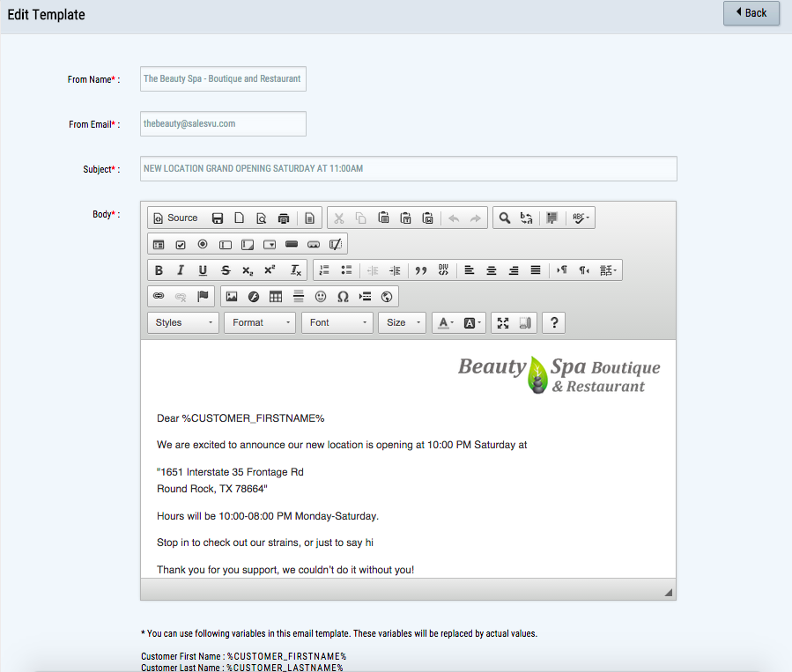Set text direction left to right
This screenshot has width=792, height=672.
click(562, 270)
